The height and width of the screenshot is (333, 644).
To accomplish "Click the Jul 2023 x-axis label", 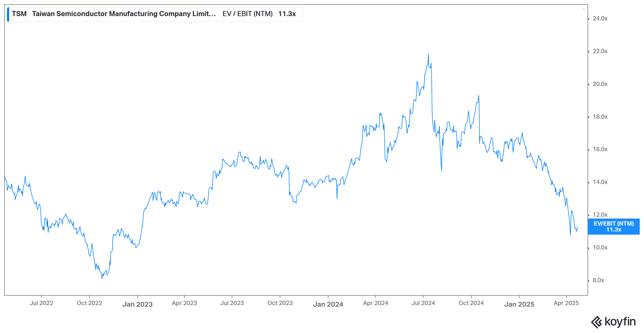I will pyautogui.click(x=232, y=303).
